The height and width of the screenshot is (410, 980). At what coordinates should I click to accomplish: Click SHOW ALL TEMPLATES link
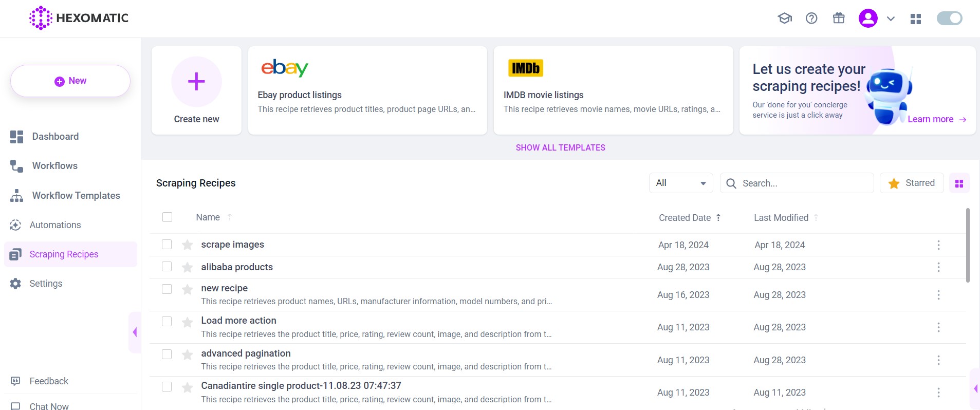point(560,147)
